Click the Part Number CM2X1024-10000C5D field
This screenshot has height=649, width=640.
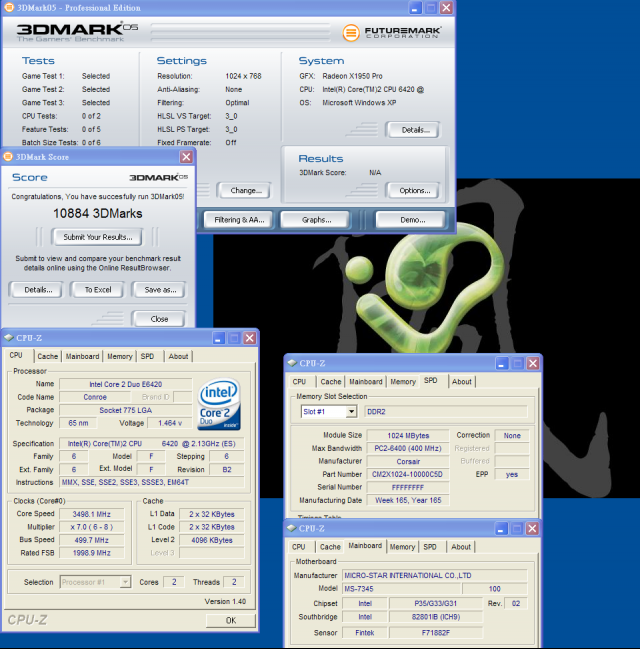pos(407,474)
